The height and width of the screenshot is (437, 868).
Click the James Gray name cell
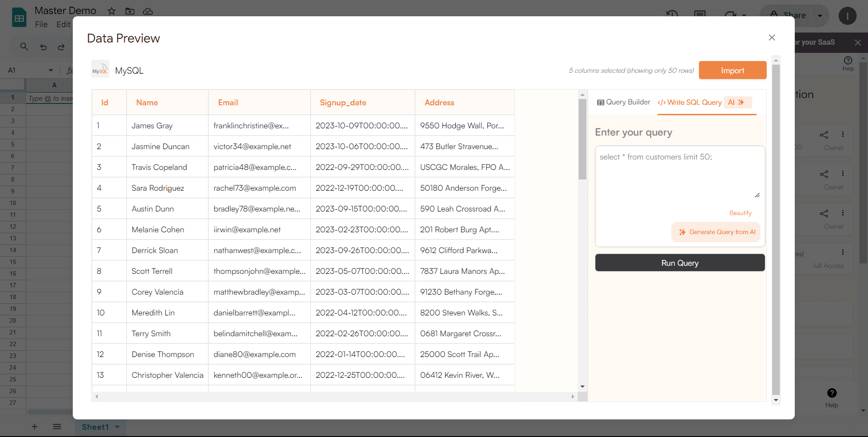pos(167,126)
